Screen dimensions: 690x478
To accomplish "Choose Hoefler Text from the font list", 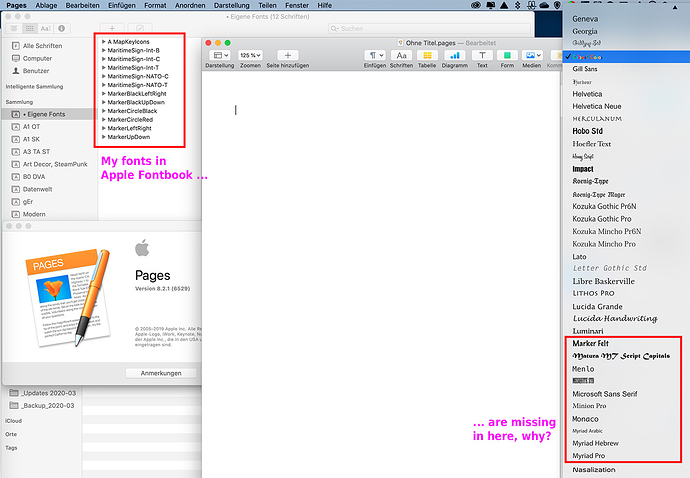I will pyautogui.click(x=591, y=144).
